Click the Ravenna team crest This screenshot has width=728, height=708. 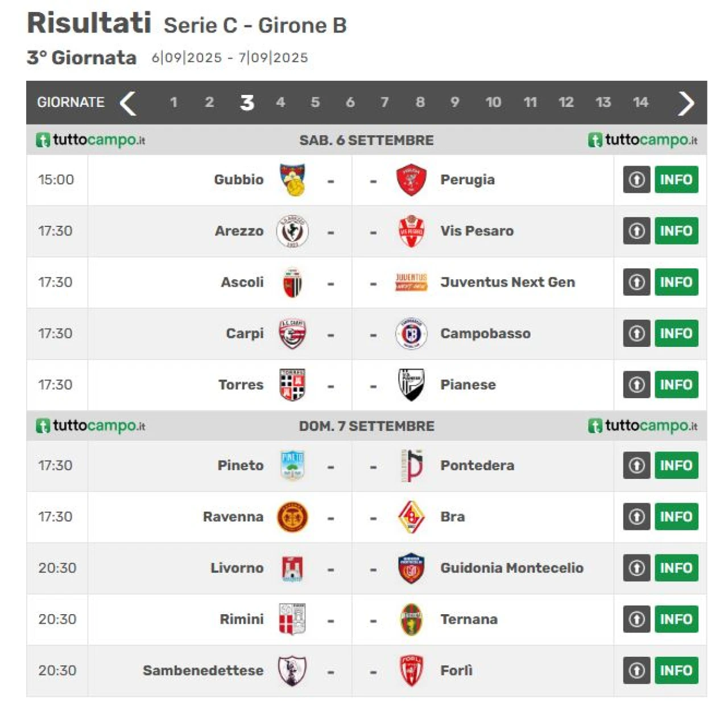click(292, 516)
